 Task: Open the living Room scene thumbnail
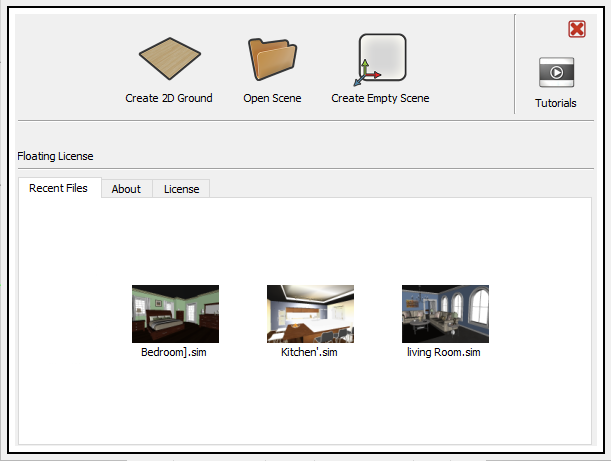pos(445,314)
